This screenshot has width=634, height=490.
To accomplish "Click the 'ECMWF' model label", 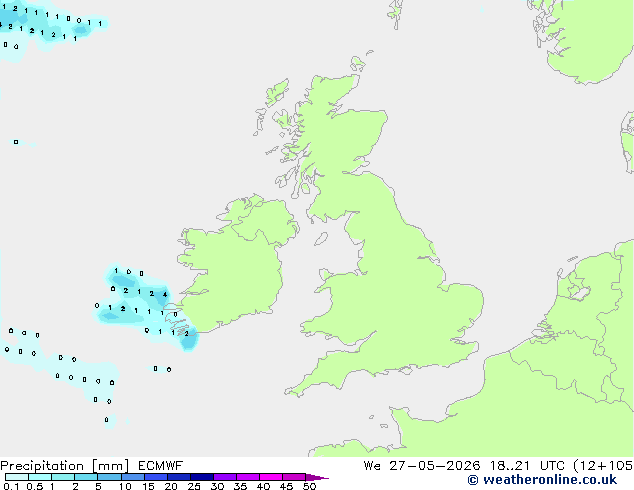I will click(161, 466).
